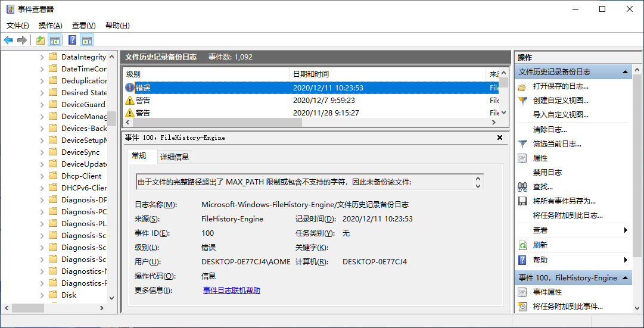Expand the Deduplication tree node

point(42,81)
